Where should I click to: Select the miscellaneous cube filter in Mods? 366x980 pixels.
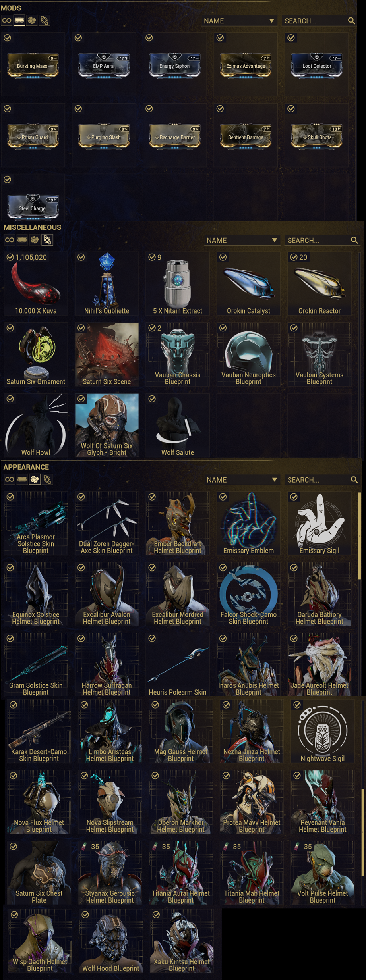pyautogui.click(x=45, y=21)
